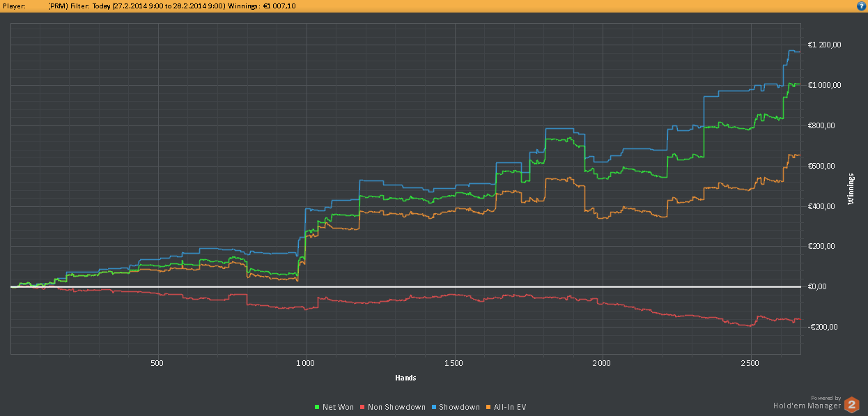Screen dimensions: 868x416
Task: Toggle the Showdown legend label
Action: (x=459, y=407)
